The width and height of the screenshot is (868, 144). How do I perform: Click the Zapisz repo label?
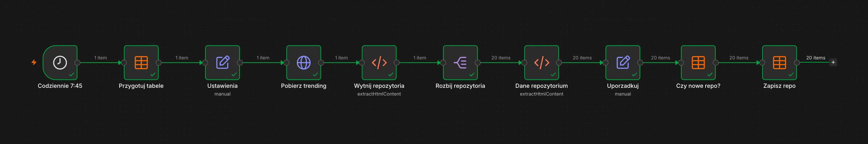[x=780, y=86]
